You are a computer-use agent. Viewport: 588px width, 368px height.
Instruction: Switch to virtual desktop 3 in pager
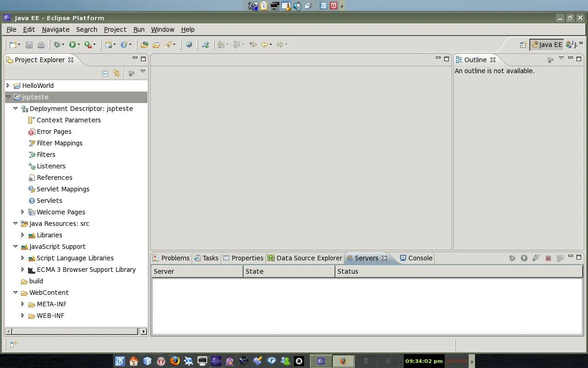tap(366, 361)
